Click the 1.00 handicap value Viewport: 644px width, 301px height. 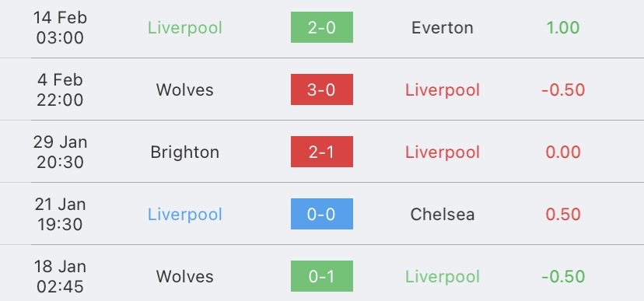(x=562, y=27)
